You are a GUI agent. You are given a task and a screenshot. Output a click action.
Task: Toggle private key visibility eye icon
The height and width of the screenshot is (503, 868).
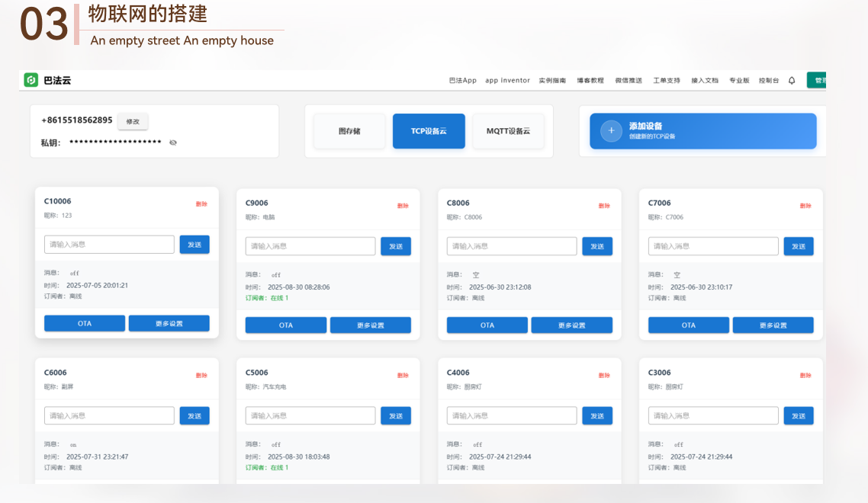click(173, 143)
